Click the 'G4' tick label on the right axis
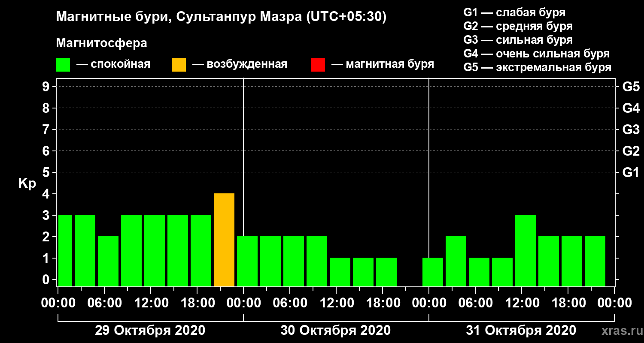644x343 pixels. click(631, 108)
